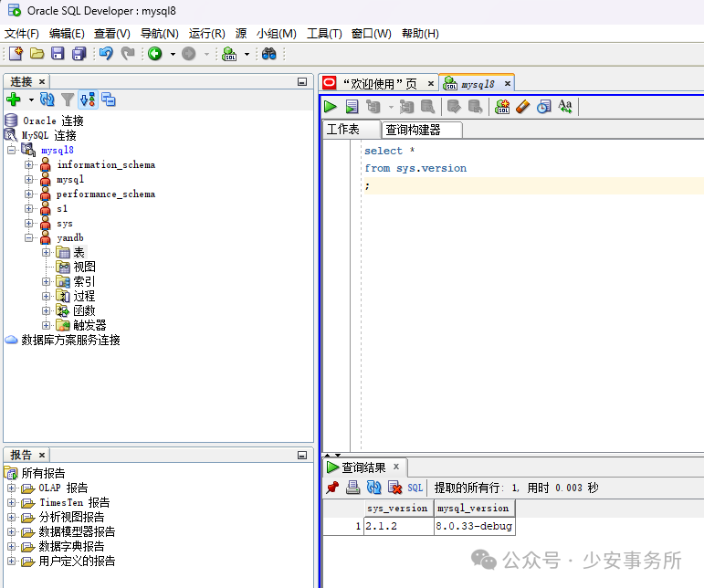Expand the performance_schema node

tap(28, 194)
